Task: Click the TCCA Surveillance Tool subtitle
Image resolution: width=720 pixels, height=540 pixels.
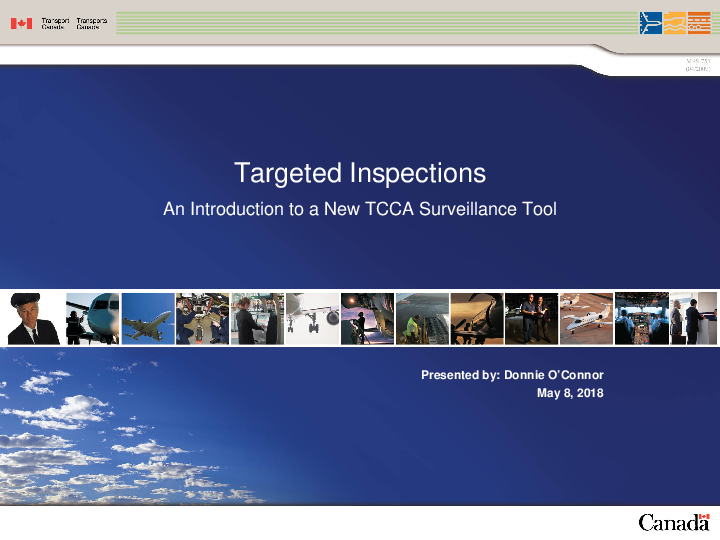Action: (360, 210)
